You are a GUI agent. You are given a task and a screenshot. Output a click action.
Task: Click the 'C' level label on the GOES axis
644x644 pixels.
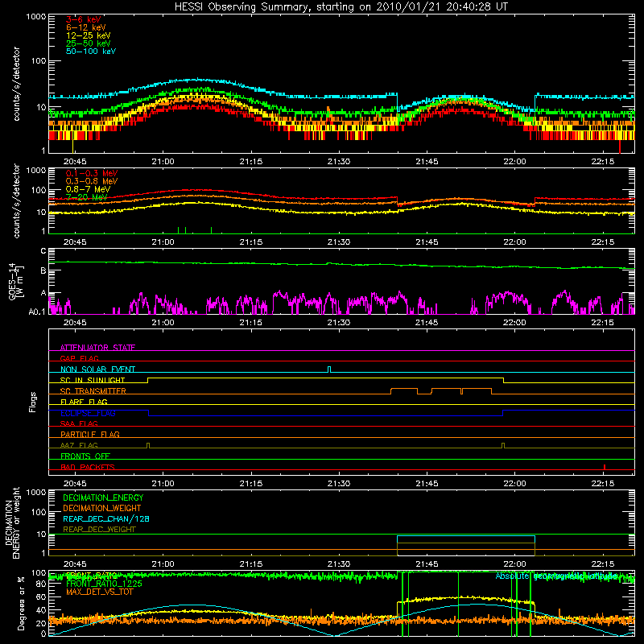[43, 250]
